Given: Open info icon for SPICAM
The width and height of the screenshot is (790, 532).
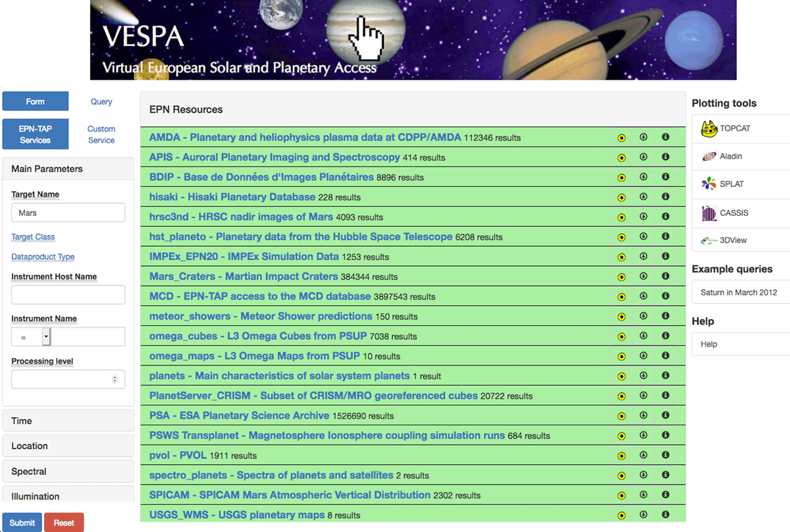Looking at the screenshot, I should (x=666, y=494).
